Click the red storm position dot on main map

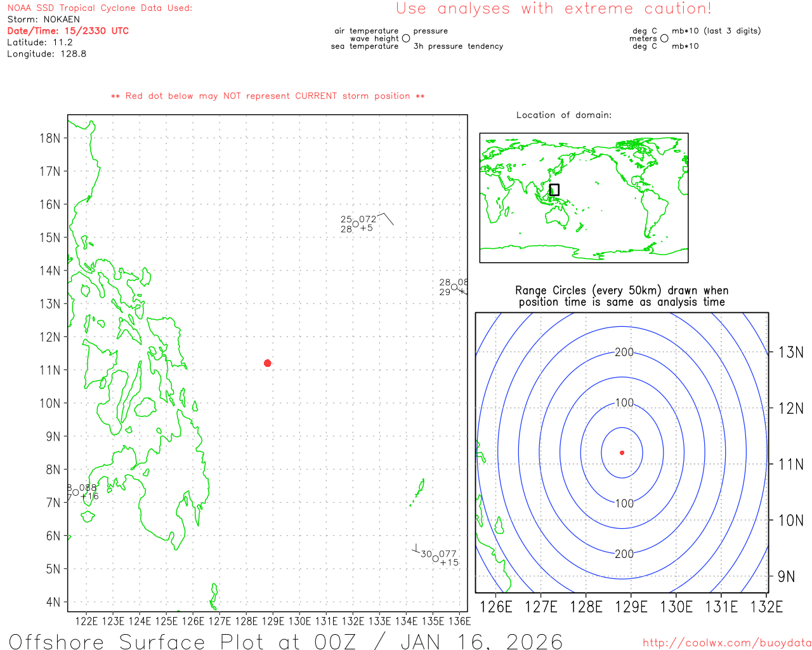[x=268, y=363]
